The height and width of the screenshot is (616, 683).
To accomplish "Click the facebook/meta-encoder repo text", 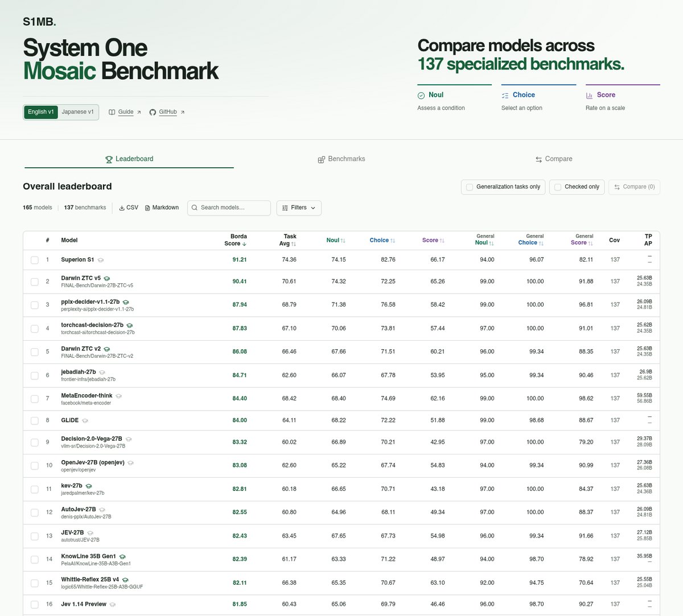I will 86,403.
